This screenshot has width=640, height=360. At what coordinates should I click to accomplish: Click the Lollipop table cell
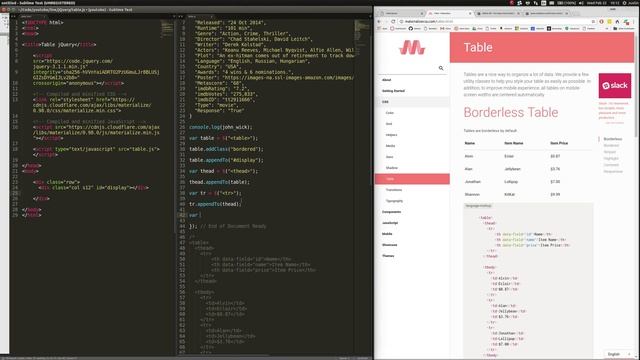(511, 182)
